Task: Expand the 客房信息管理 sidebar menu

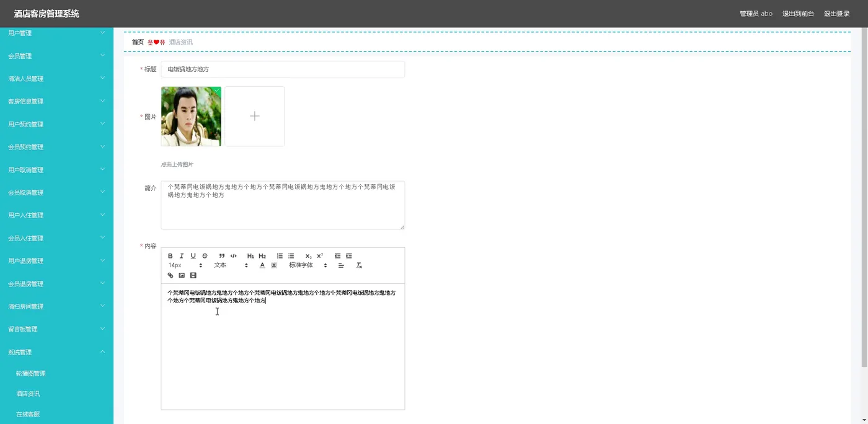Action: [56, 102]
